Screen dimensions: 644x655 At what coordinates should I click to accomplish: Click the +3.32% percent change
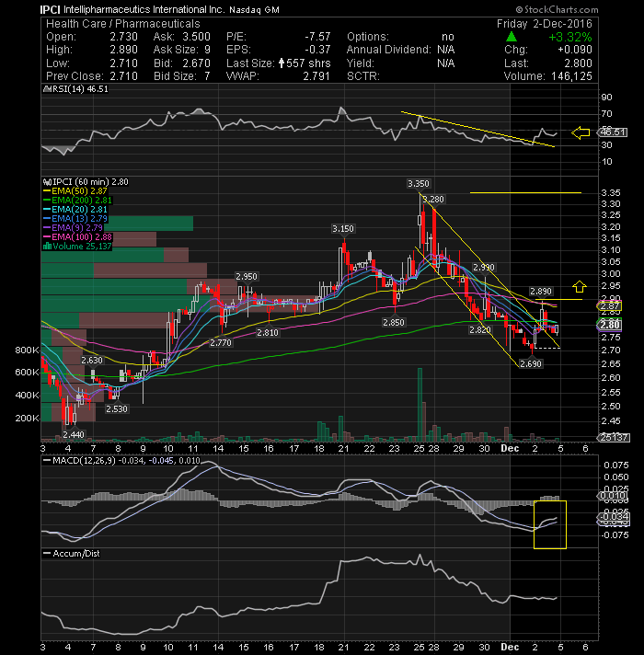570,37
